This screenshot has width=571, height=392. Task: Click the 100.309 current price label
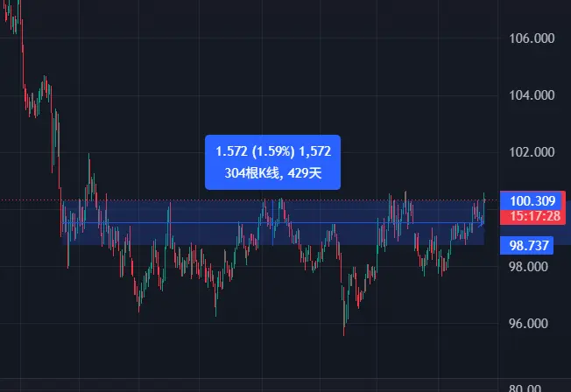coord(532,201)
